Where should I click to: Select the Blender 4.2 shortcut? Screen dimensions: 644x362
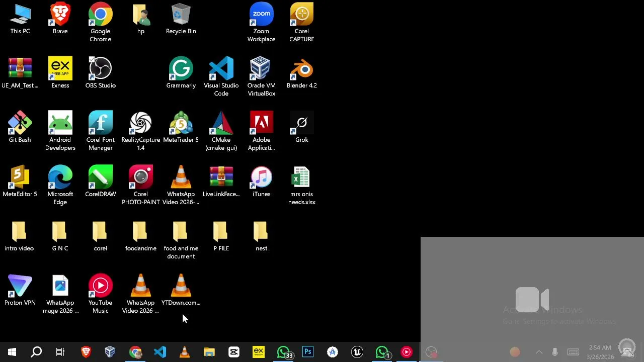[302, 73]
